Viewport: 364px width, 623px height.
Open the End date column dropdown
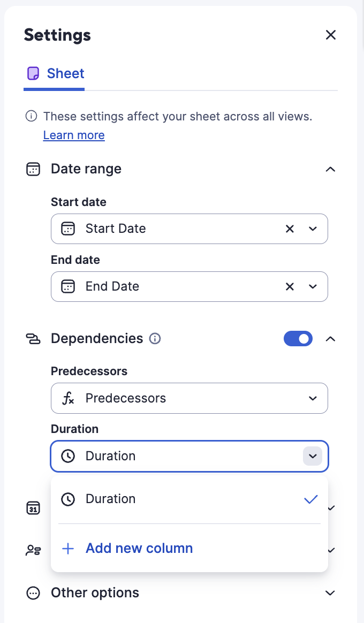point(313,286)
